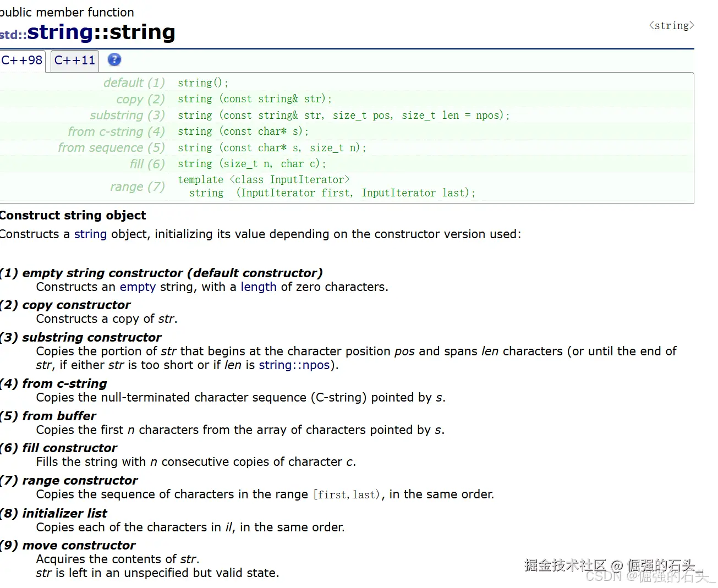The image size is (718, 588).
Task: Select the from sequence (5) label
Action: point(112,148)
